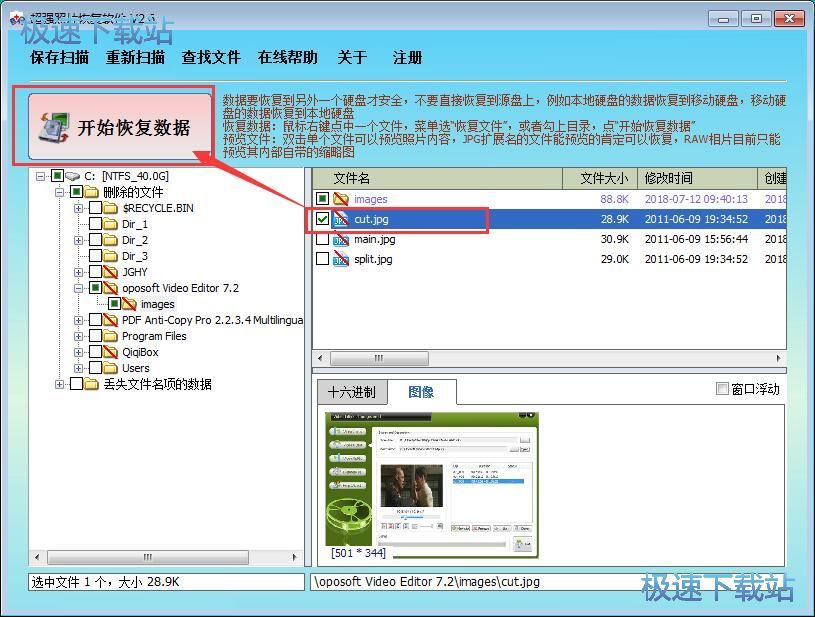Expand the $RECYCLE.BIN node
The image size is (815, 617).
point(78,208)
